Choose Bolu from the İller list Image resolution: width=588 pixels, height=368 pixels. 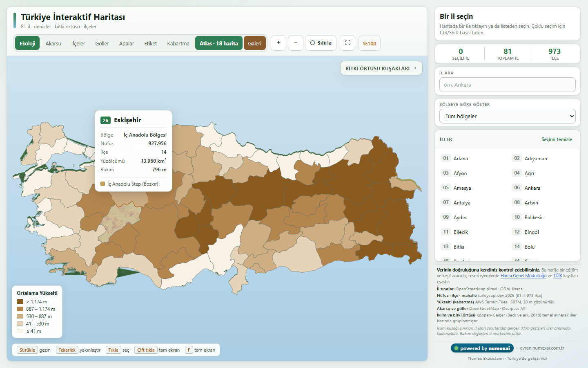click(x=543, y=247)
